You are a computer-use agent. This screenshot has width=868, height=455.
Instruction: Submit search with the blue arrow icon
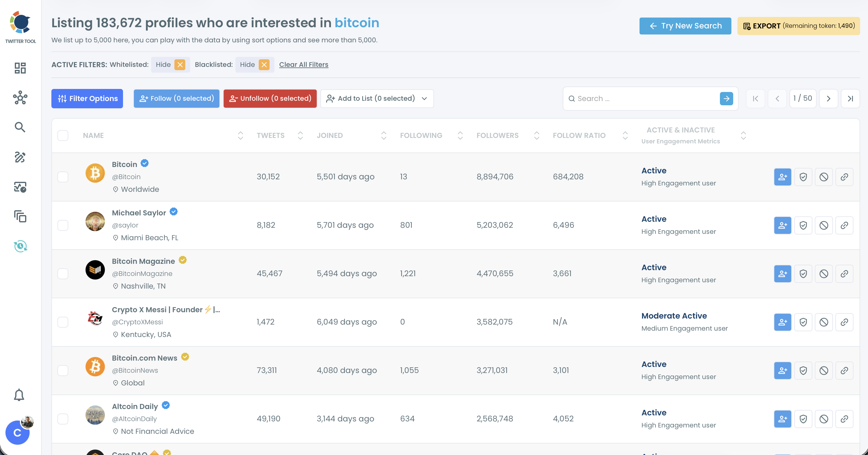coord(726,99)
